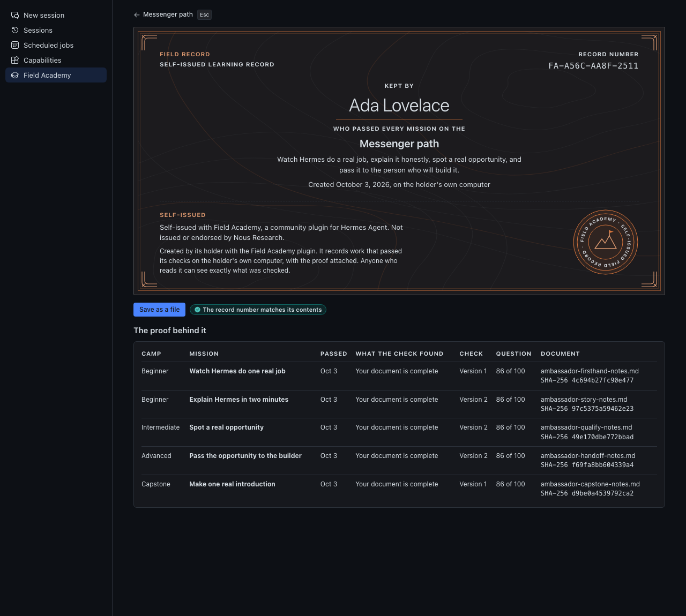Click the Created October 3, 2026 line
Screen dimensions: 686x616
[399, 185]
